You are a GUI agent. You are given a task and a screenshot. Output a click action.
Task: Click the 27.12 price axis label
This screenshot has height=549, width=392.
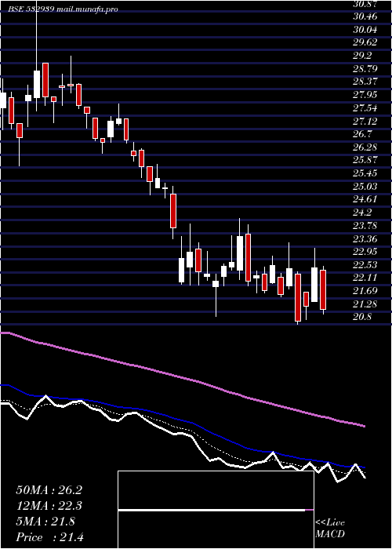coord(365,121)
